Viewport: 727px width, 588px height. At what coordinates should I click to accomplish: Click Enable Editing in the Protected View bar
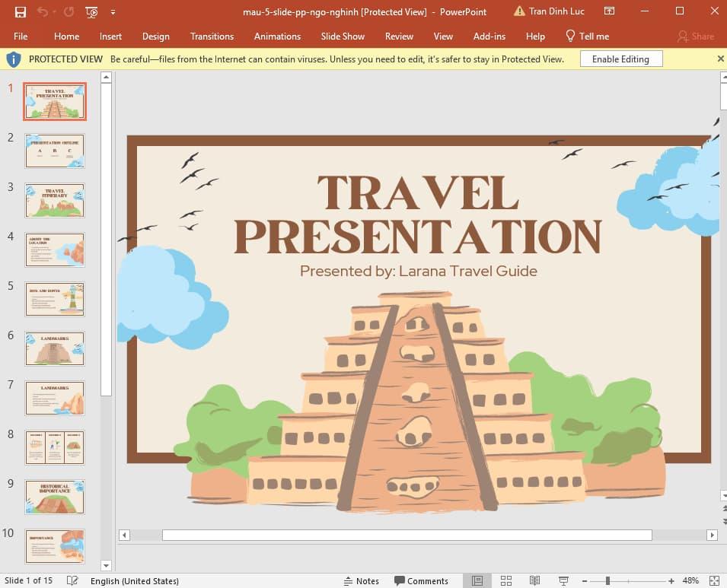[620, 59]
